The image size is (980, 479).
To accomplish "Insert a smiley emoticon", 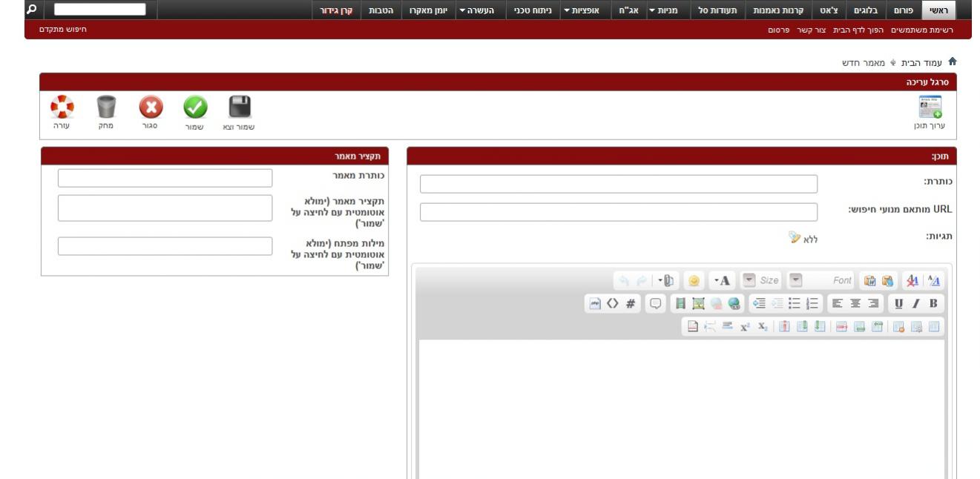I will (694, 281).
